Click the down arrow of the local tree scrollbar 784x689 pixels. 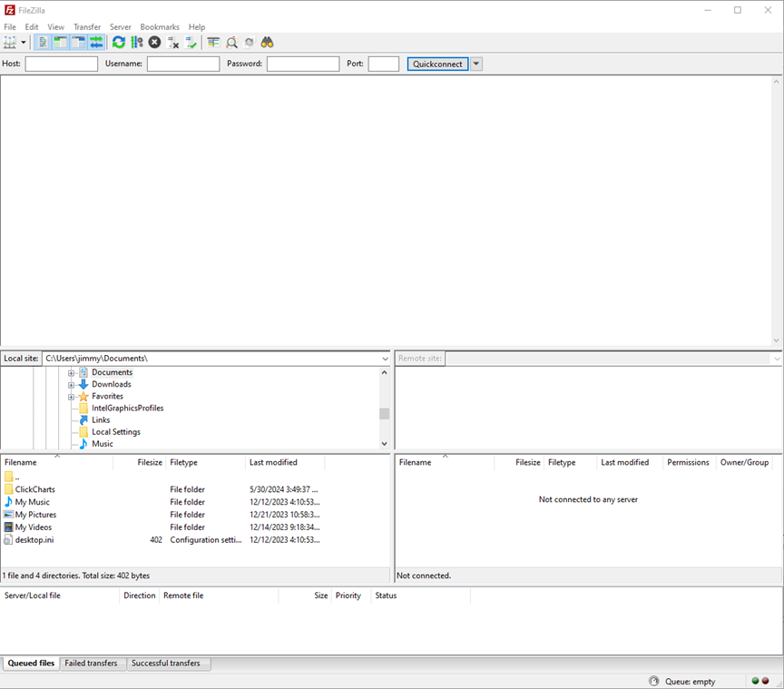(384, 444)
